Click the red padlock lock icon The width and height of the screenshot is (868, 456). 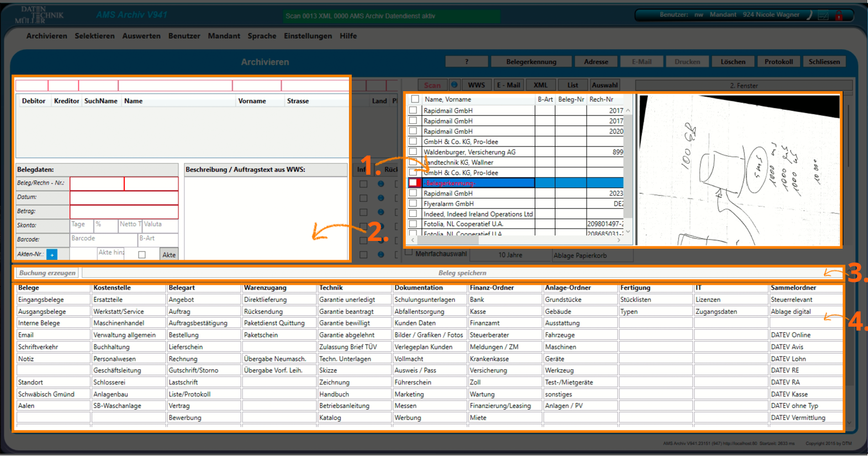(x=839, y=15)
